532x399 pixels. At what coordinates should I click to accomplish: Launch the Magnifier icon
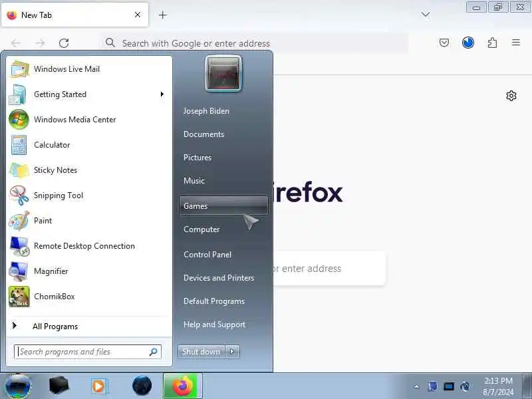tap(19, 271)
